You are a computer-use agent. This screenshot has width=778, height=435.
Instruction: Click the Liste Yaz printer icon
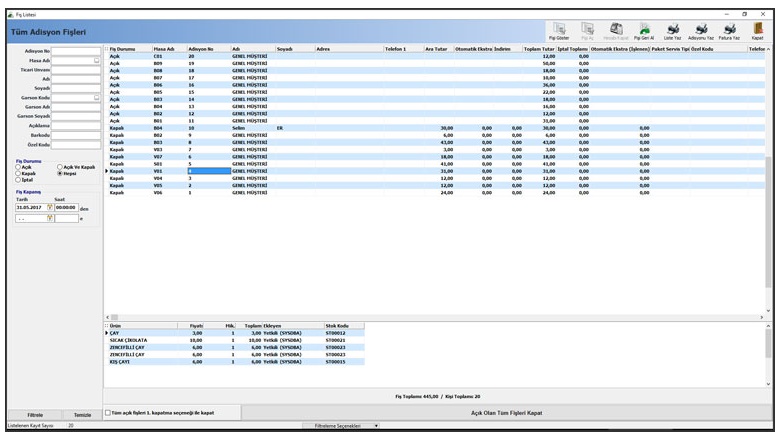(672, 30)
